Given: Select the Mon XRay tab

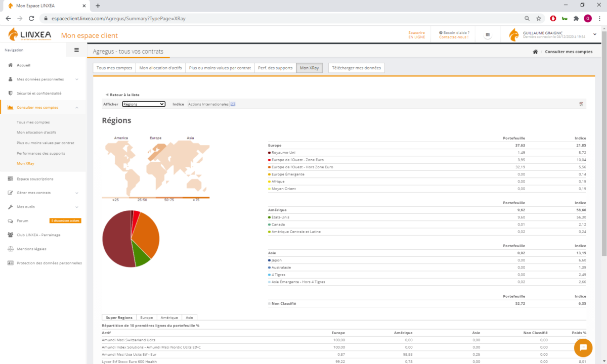Looking at the screenshot, I should pyautogui.click(x=309, y=68).
